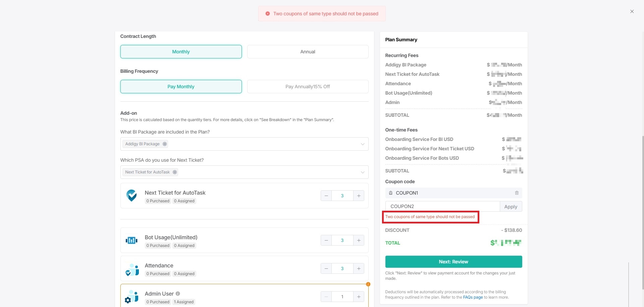
Task: Close the plan dialog with the X
Action: tap(632, 11)
